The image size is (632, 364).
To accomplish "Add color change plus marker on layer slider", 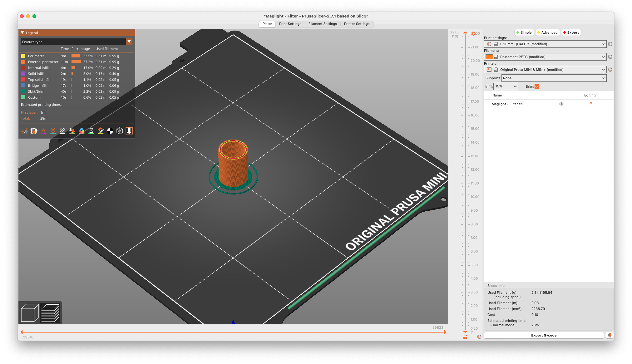I will click(474, 34).
